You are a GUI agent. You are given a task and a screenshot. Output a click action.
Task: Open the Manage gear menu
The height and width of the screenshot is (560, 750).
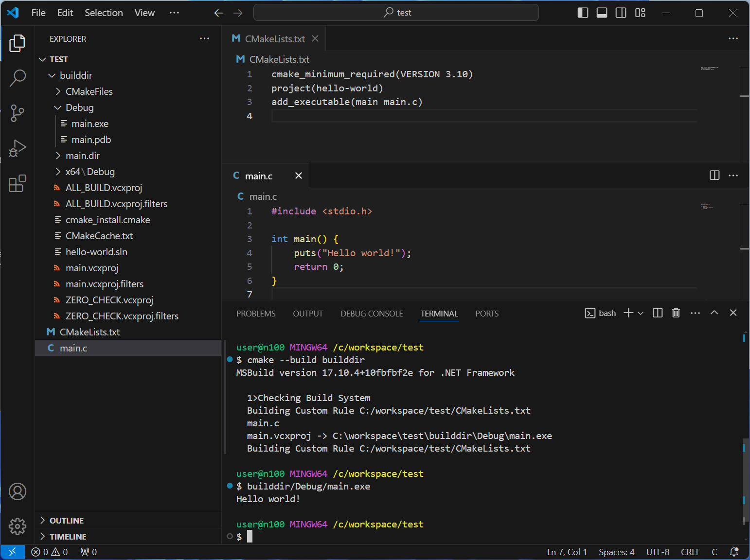[x=18, y=526]
